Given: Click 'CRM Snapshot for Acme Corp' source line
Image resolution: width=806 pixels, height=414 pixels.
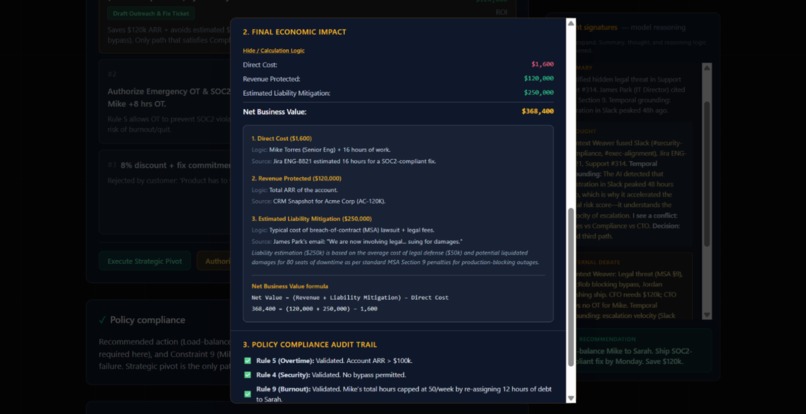Looking at the screenshot, I should pyautogui.click(x=318, y=201).
